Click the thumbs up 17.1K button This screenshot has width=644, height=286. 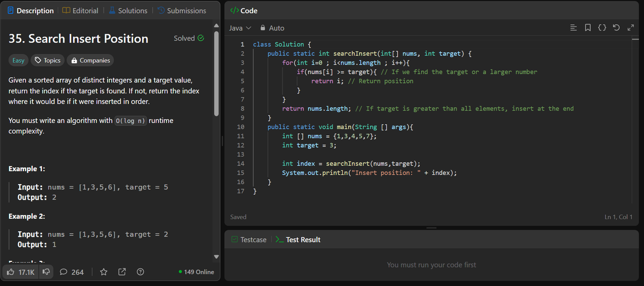[x=20, y=272]
